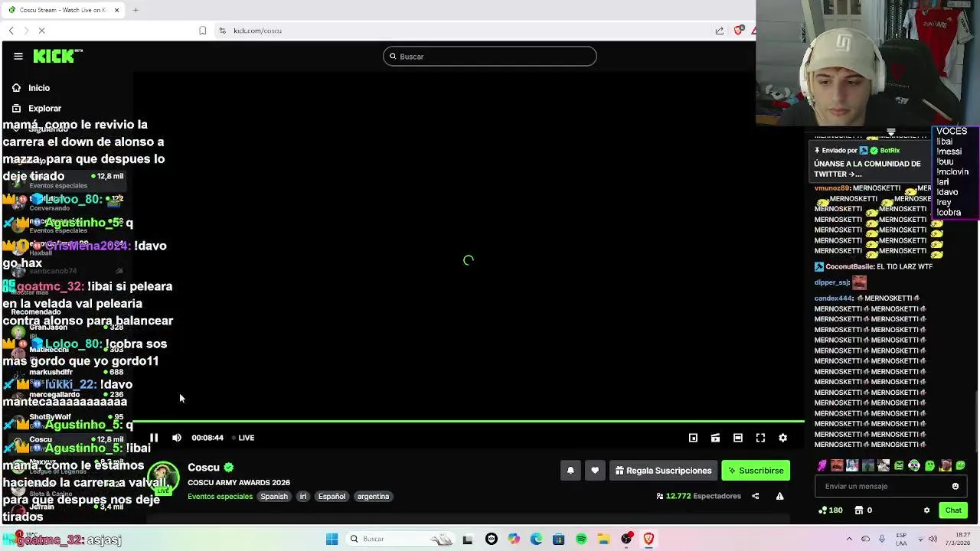Image resolution: width=980 pixels, height=551 pixels.
Task: Open the Kick hamburger menu
Action: [18, 56]
